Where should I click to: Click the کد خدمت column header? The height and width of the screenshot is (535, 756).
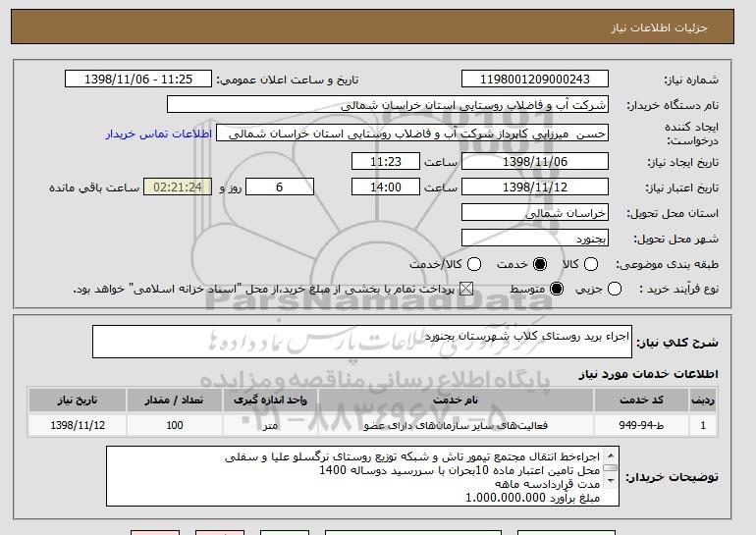(641, 400)
